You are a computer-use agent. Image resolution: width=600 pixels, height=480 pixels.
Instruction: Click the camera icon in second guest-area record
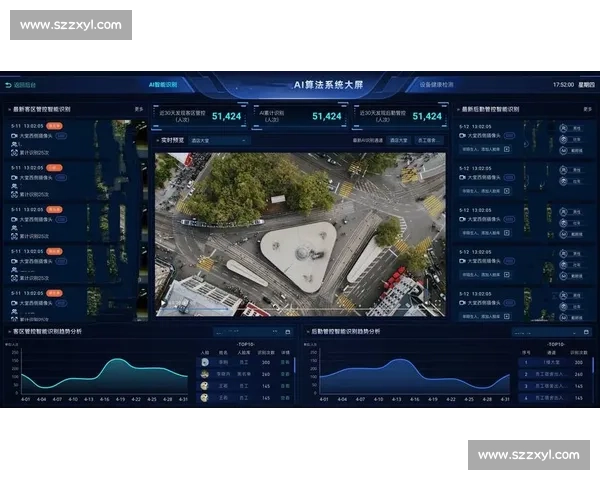(15, 178)
